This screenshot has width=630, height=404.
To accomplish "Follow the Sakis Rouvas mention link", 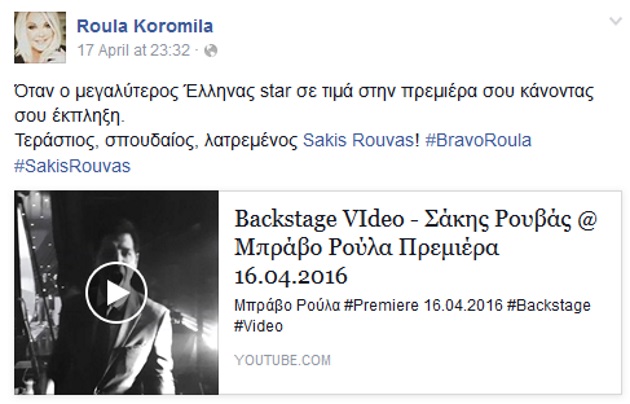I will point(358,141).
